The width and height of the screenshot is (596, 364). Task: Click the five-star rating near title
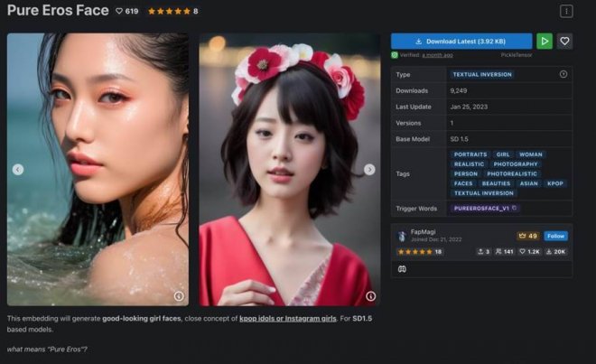(168, 12)
